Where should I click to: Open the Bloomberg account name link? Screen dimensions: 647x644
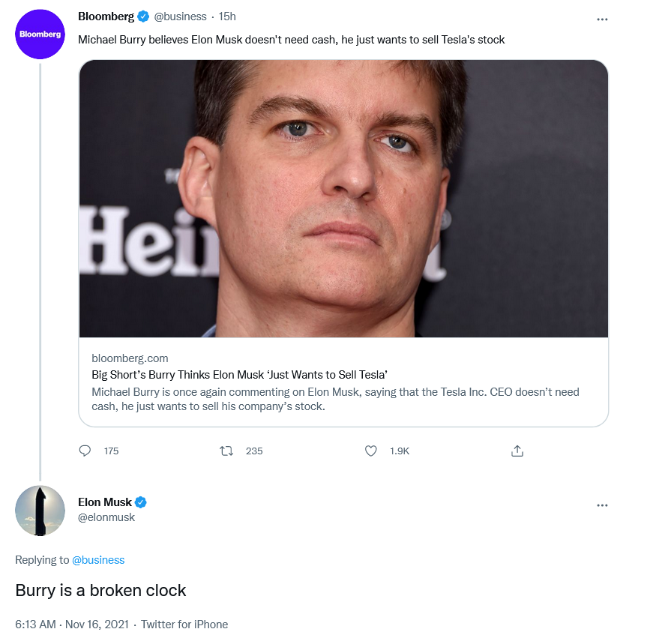pyautogui.click(x=106, y=16)
